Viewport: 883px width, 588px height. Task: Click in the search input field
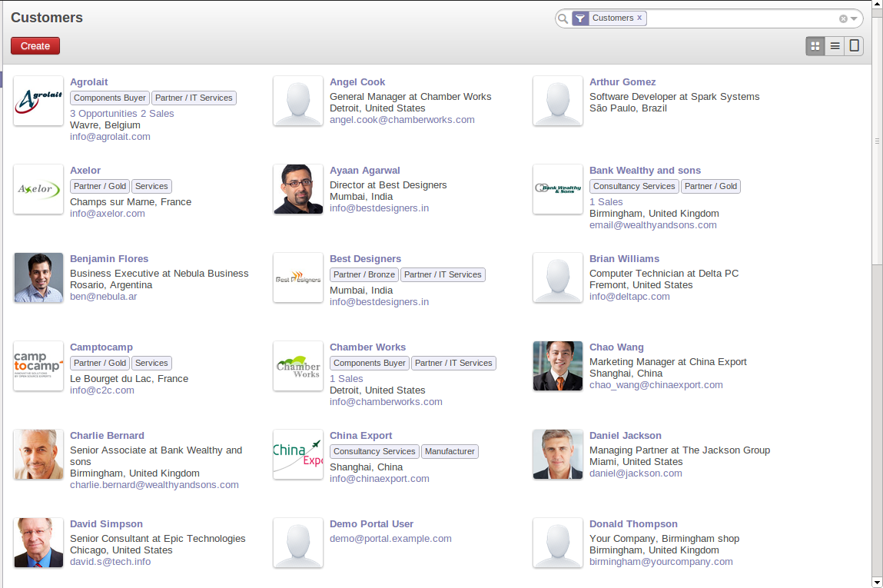coord(738,18)
